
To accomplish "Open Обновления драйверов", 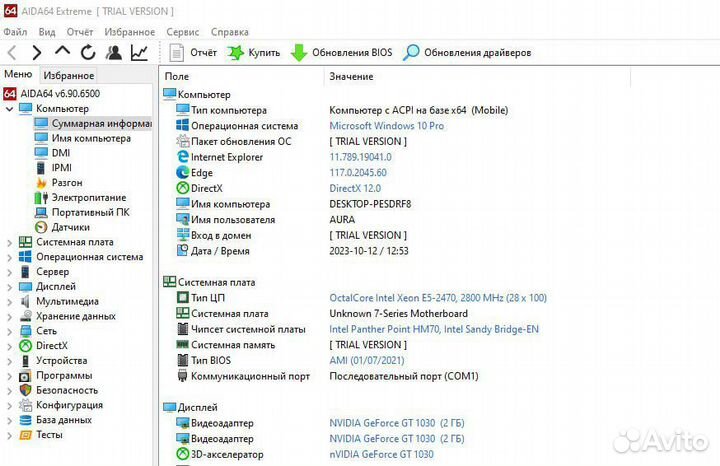I will [x=467, y=53].
